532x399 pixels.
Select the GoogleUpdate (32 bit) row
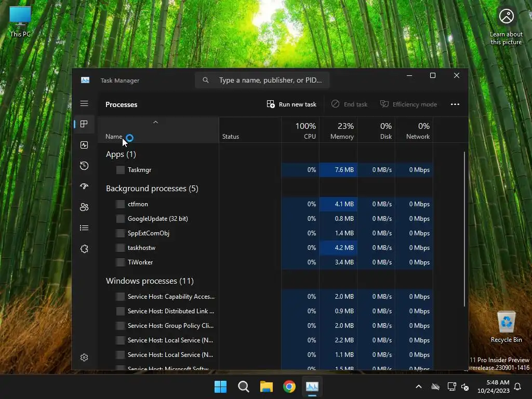(x=265, y=219)
